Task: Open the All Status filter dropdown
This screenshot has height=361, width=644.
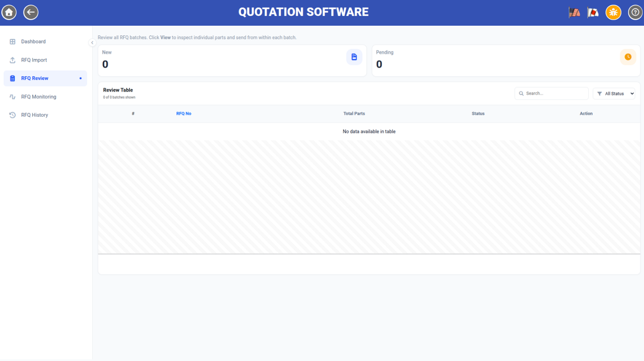Action: point(614,94)
